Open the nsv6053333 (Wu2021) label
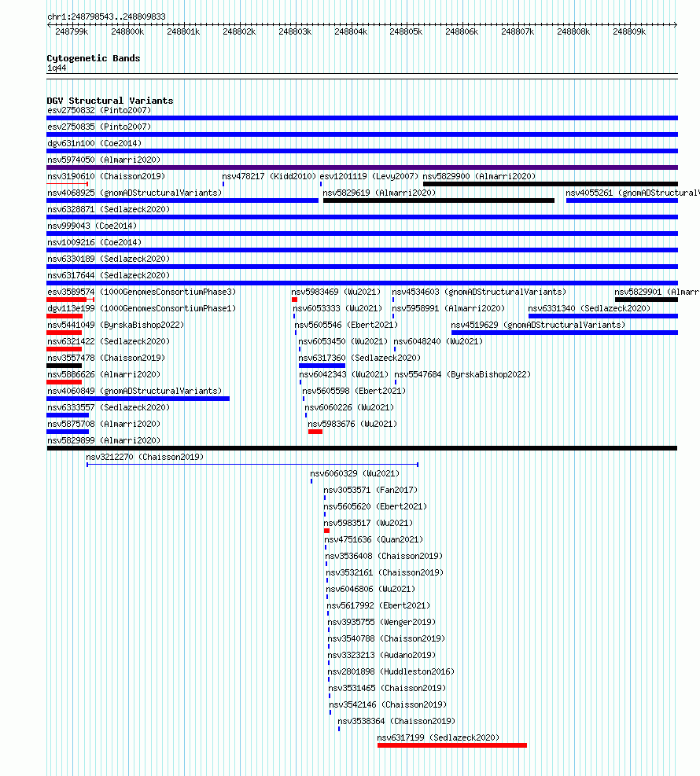This screenshot has width=700, height=776. tap(337, 308)
